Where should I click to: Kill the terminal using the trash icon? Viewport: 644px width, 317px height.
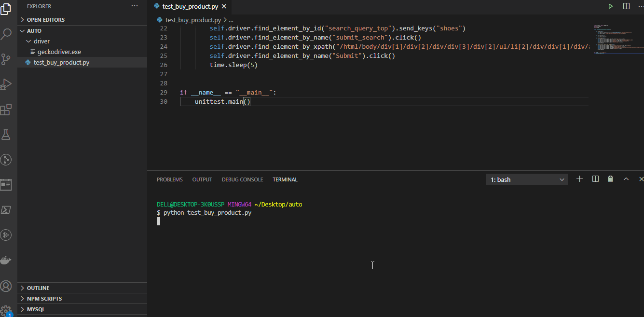(x=610, y=179)
